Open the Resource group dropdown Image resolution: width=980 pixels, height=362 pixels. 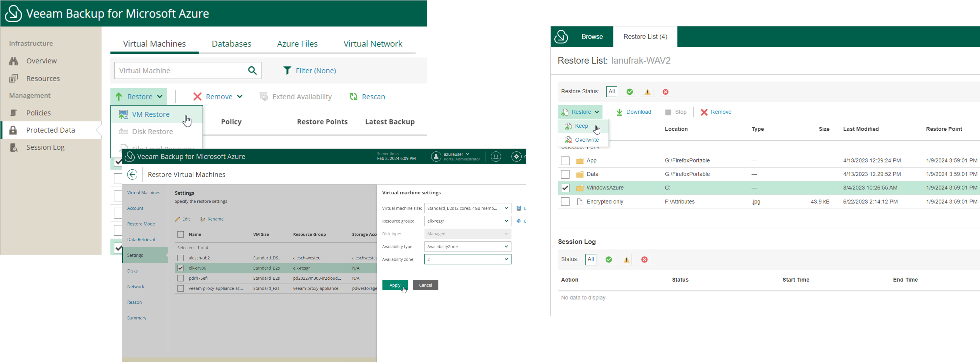pos(467,221)
